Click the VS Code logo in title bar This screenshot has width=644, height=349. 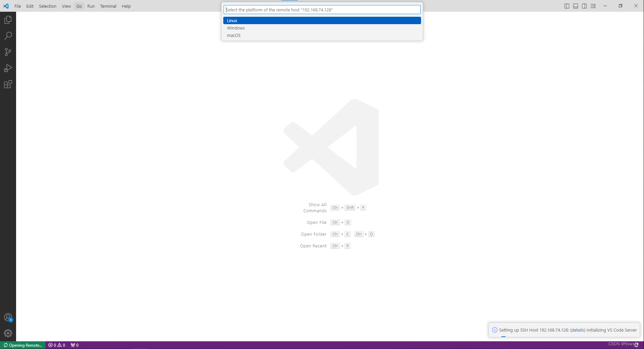click(x=6, y=6)
